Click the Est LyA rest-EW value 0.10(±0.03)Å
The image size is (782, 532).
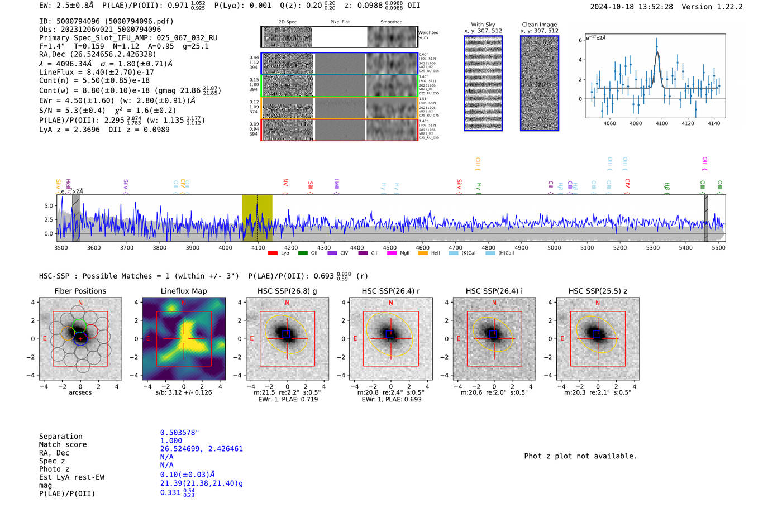pyautogui.click(x=188, y=475)
